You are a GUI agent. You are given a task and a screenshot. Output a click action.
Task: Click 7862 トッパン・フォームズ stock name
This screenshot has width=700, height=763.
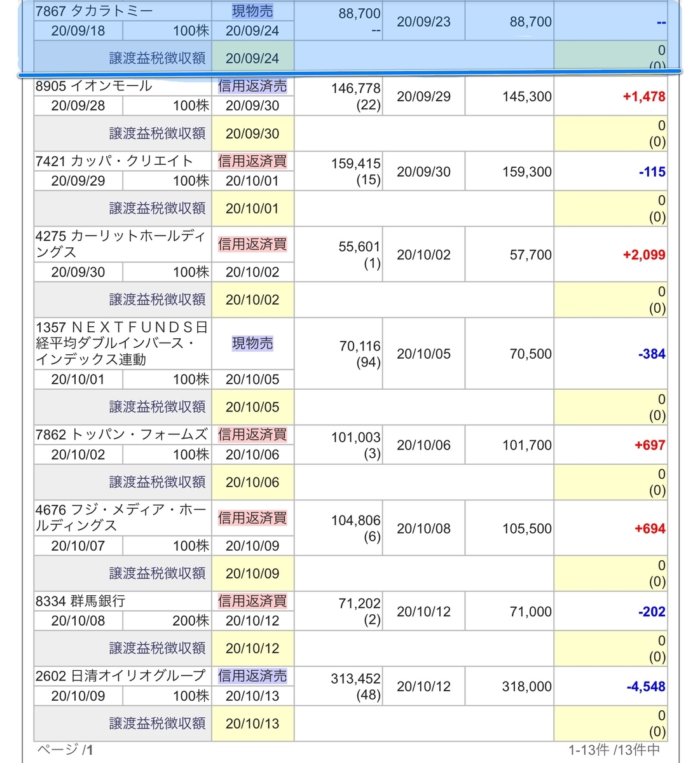pos(121,435)
